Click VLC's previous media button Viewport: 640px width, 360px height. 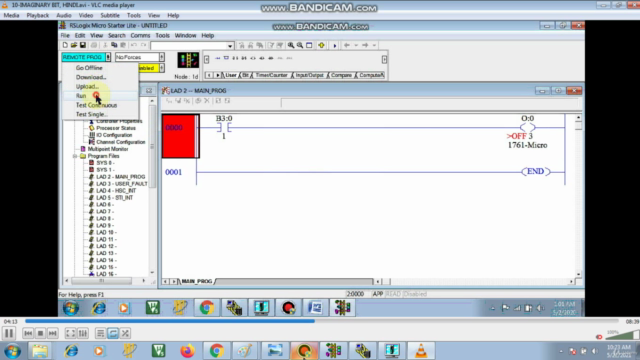28,333
